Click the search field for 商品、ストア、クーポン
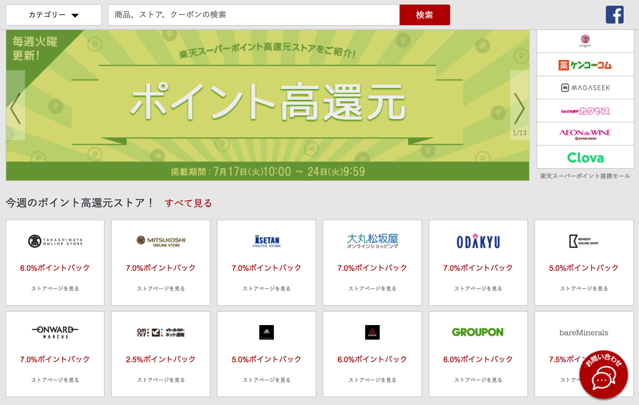 point(253,15)
